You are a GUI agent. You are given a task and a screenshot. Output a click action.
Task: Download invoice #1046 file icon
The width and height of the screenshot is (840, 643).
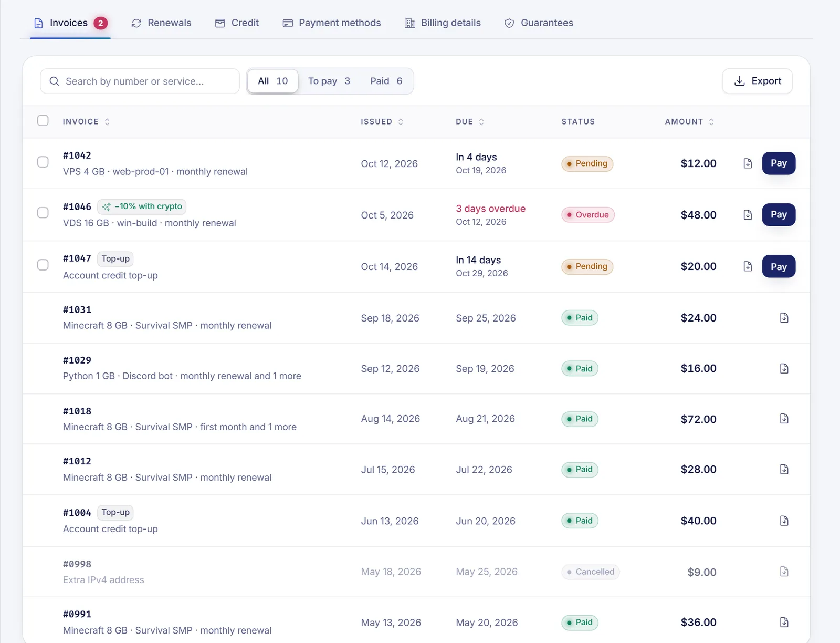(x=748, y=215)
